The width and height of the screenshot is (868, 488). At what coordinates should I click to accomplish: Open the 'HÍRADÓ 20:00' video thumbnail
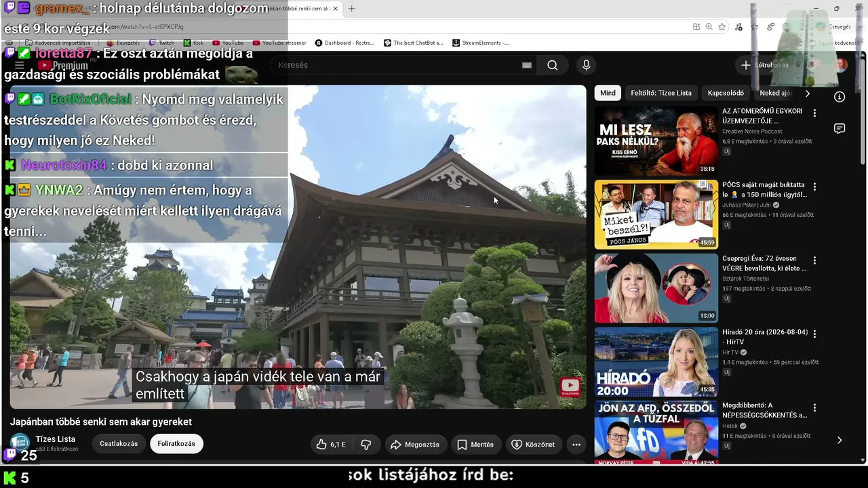tap(656, 362)
